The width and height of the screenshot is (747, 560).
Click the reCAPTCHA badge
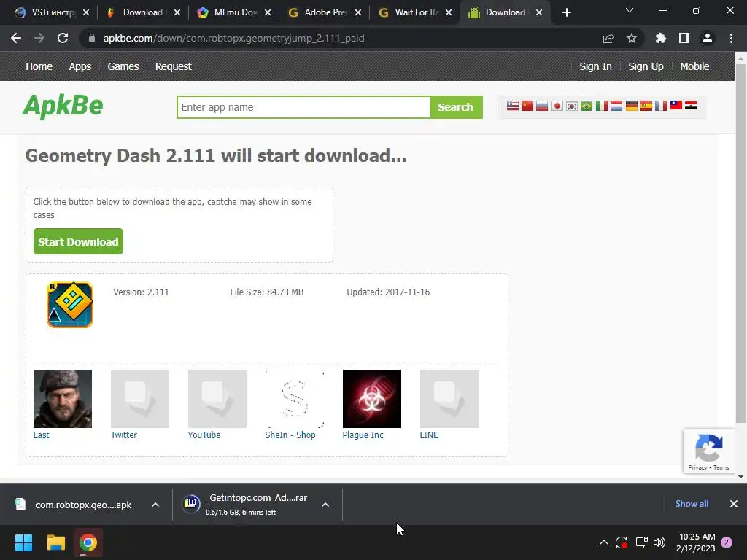[709, 451]
